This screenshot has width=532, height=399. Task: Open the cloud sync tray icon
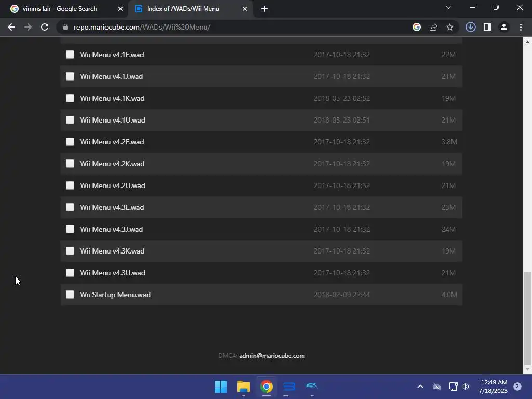coord(437,387)
